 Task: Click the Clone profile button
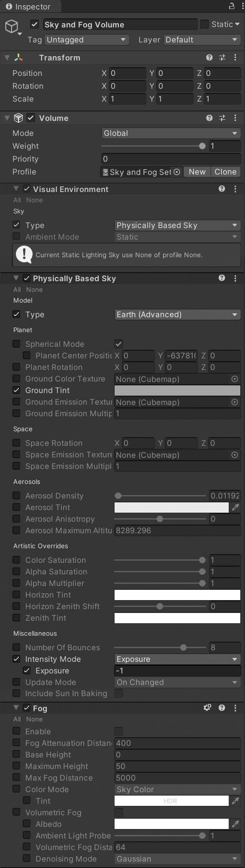pyautogui.click(x=226, y=172)
